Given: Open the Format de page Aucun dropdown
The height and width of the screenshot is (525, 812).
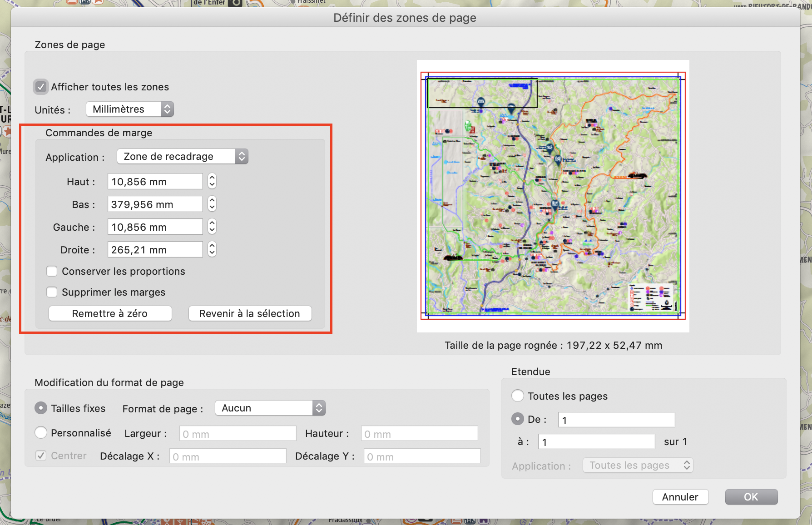Looking at the screenshot, I should point(270,408).
